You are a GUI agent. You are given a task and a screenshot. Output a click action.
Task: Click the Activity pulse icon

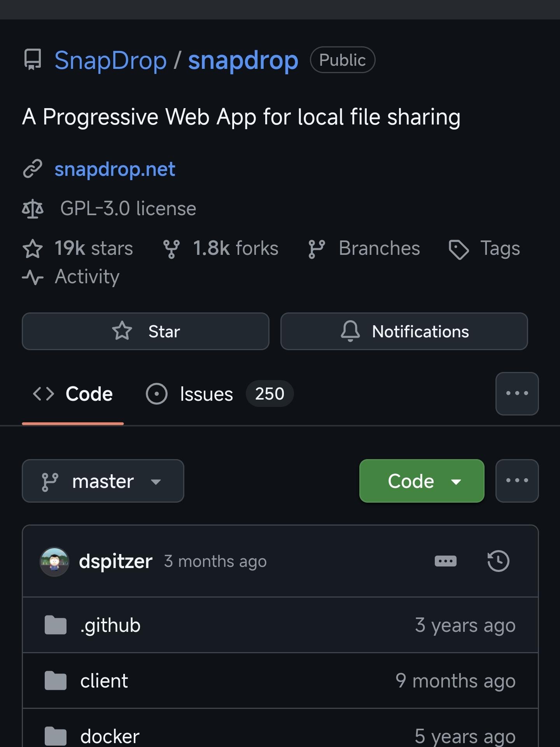coord(33,277)
